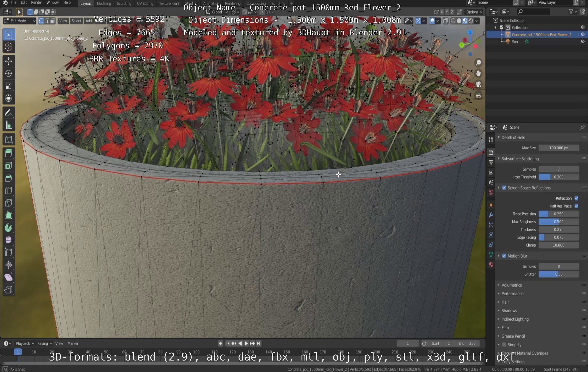Jump to the timeline start frame
Screen dimensions: 588x372
tap(228, 343)
